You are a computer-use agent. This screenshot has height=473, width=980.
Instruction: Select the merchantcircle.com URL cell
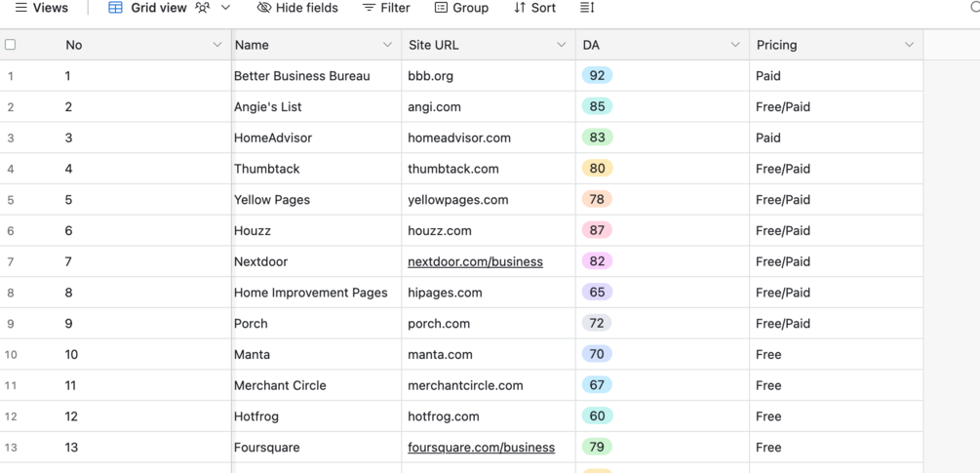tap(489, 385)
